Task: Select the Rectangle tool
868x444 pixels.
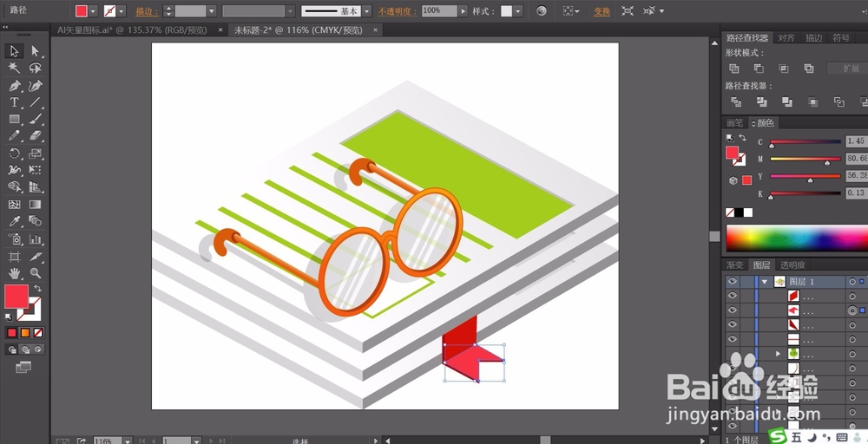Action: tap(15, 119)
